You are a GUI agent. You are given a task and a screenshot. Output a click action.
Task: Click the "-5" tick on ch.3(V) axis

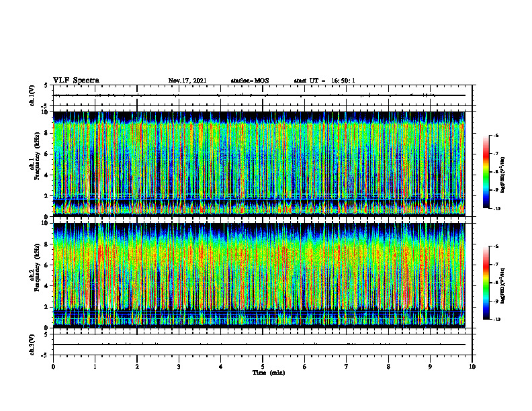(45, 355)
